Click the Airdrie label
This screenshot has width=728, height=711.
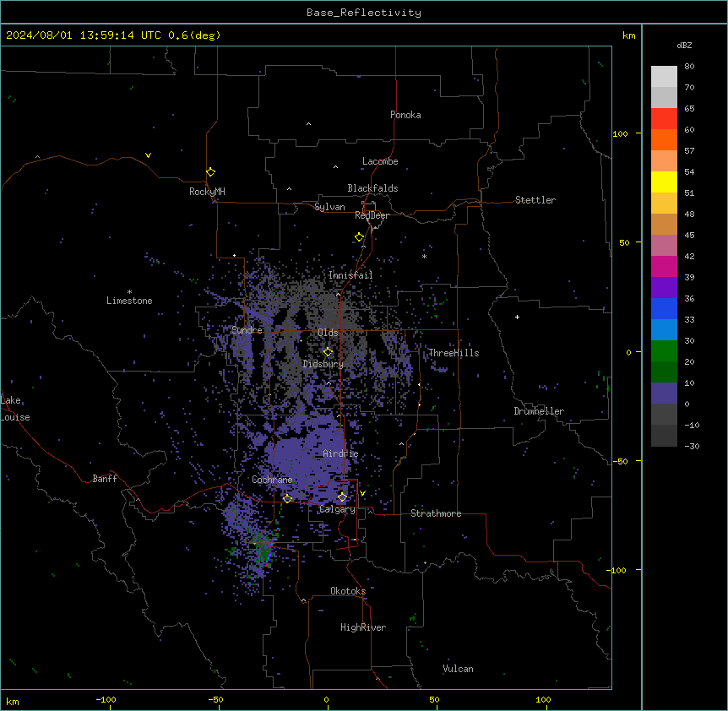click(341, 453)
